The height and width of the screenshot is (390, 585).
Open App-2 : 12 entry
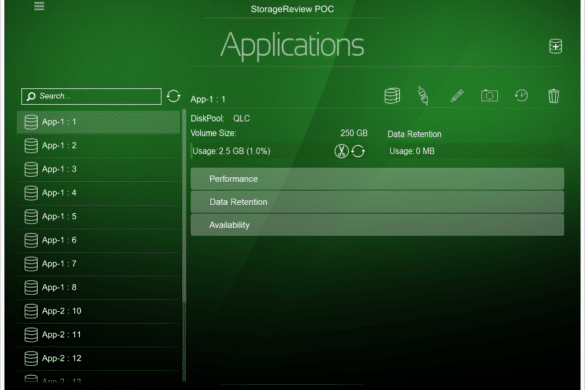pyautogui.click(x=98, y=358)
